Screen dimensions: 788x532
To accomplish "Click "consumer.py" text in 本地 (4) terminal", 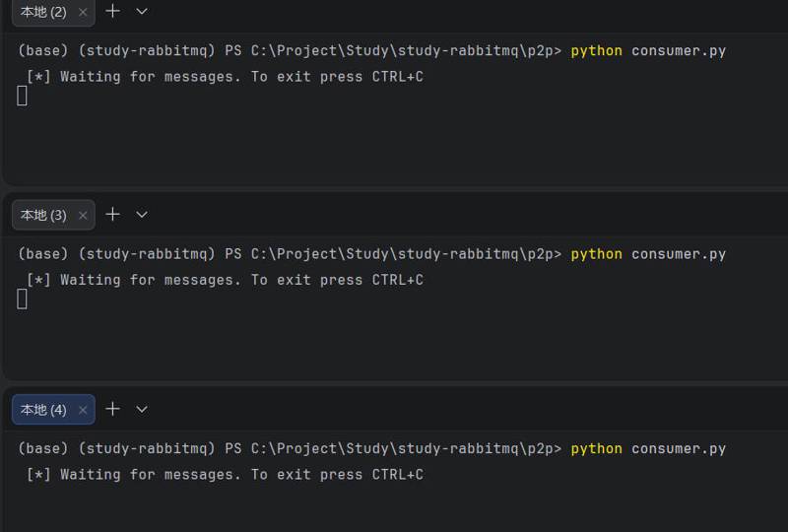I will click(x=678, y=448).
